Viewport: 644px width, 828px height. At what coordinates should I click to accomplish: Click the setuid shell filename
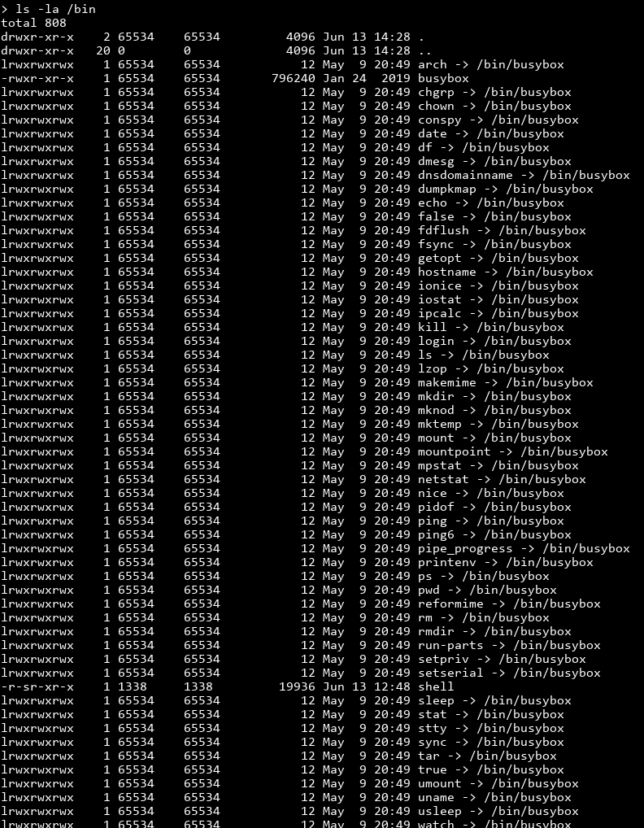436,686
